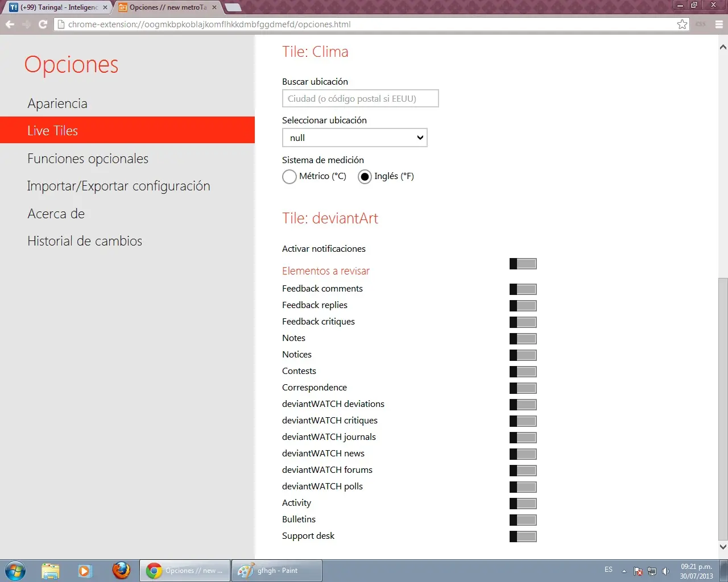Image resolution: width=728 pixels, height=582 pixels.
Task: Select the Opciones // new metroTab tab
Action: pos(167,7)
